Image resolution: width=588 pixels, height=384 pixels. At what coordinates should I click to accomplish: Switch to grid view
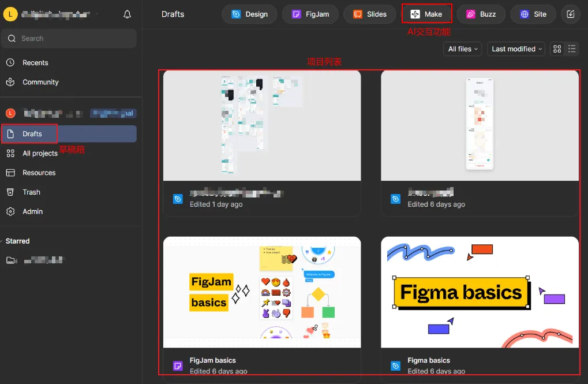click(x=557, y=49)
